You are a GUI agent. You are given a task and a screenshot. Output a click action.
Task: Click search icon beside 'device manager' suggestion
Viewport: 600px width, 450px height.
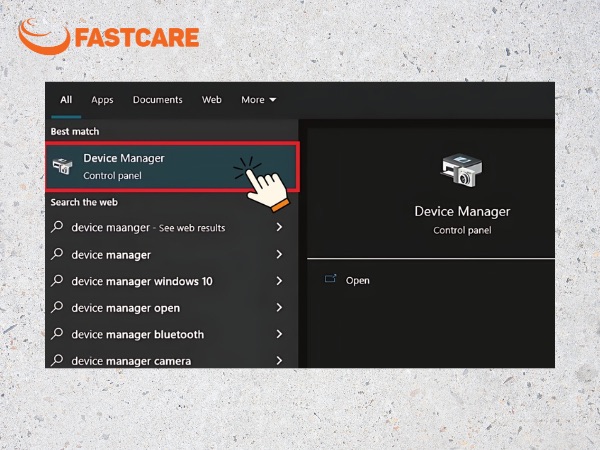[57, 254]
